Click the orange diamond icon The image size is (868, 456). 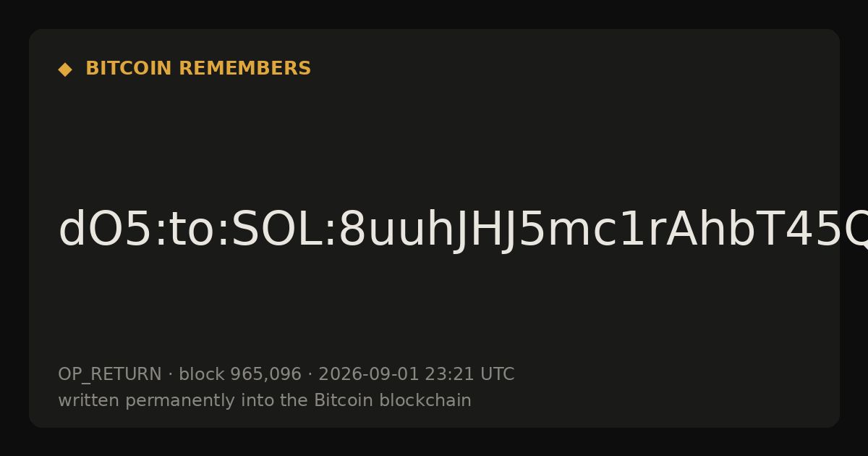[x=64, y=69]
